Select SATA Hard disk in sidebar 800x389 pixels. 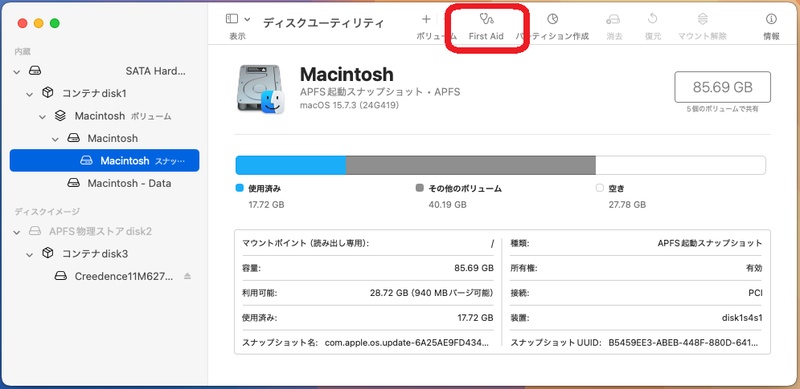point(105,71)
